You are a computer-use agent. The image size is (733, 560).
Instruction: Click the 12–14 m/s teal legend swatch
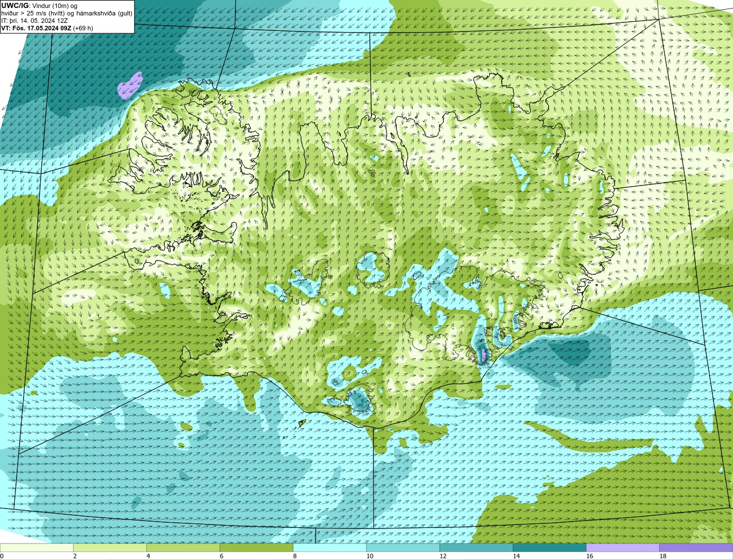point(476,547)
